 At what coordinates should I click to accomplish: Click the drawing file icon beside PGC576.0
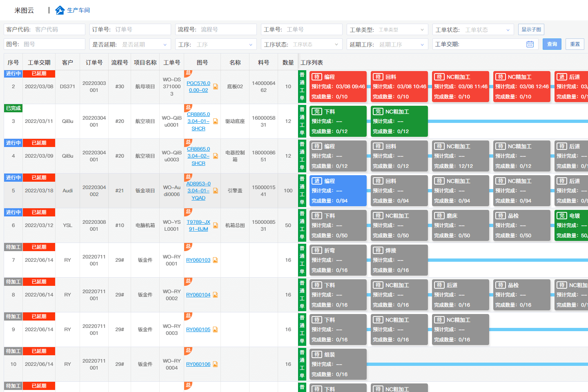[x=215, y=87]
